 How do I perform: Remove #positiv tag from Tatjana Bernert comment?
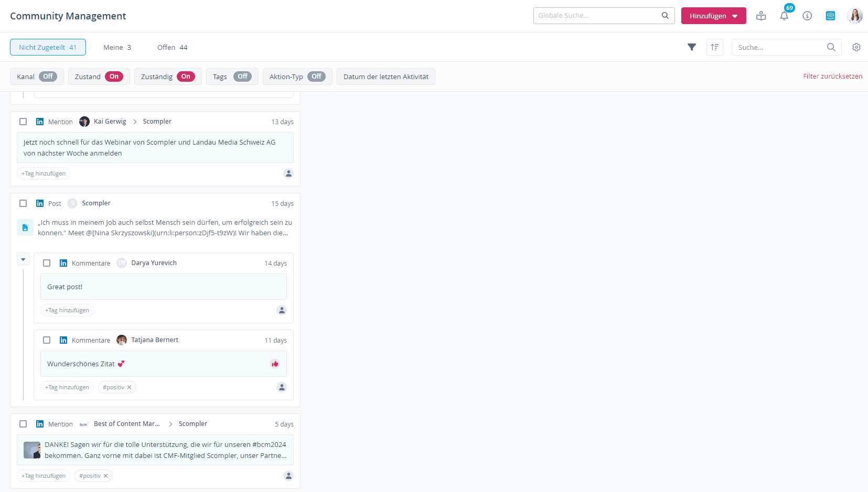(x=130, y=387)
